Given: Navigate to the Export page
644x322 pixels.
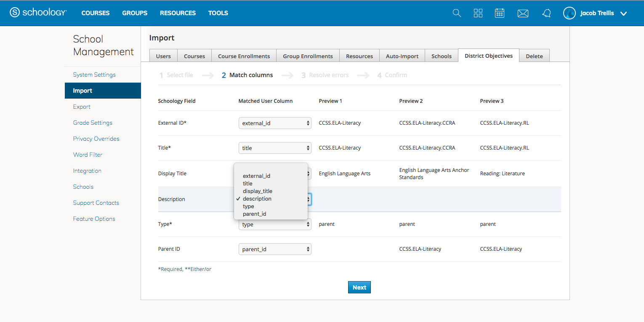Looking at the screenshot, I should (82, 107).
